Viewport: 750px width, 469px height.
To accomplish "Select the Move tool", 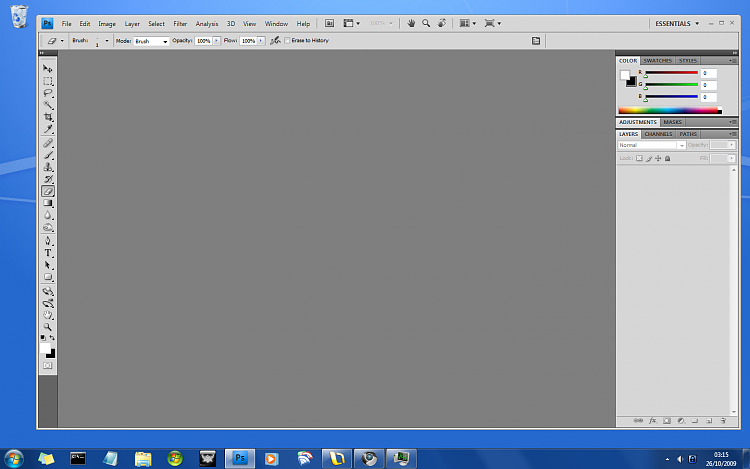I will pos(47,69).
